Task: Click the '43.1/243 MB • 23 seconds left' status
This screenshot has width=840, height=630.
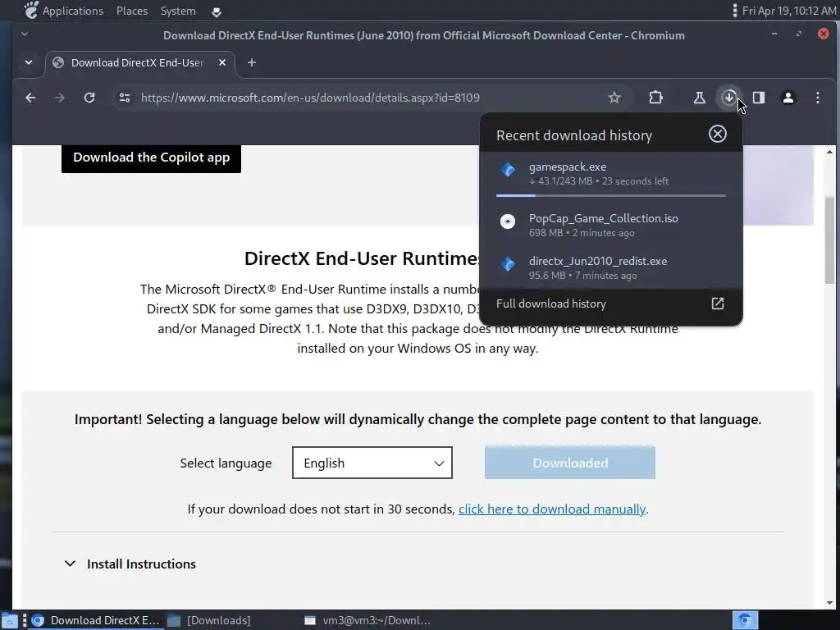Action: coord(598,181)
